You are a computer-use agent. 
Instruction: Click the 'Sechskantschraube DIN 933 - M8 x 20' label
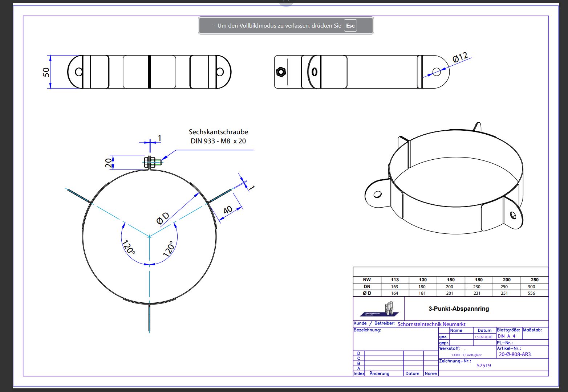pyautogui.click(x=218, y=136)
